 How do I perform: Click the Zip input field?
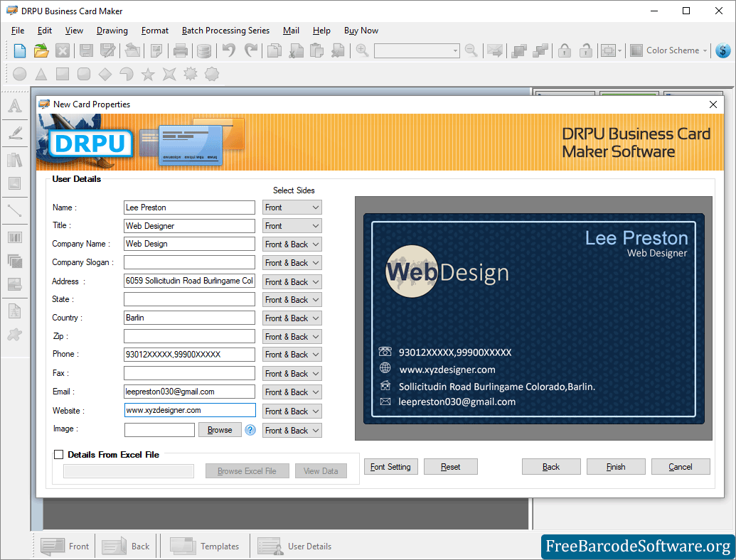tap(189, 336)
